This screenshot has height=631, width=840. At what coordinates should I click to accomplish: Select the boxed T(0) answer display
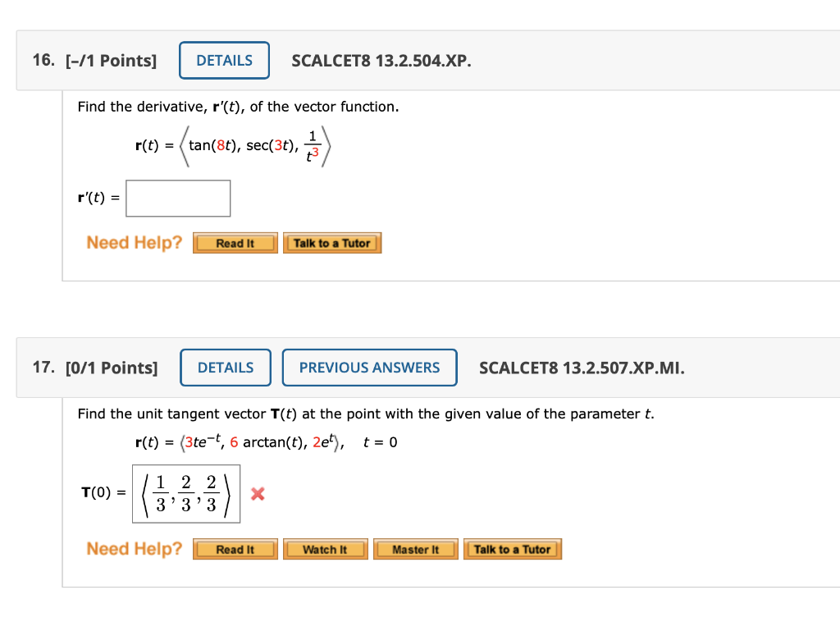(x=186, y=494)
